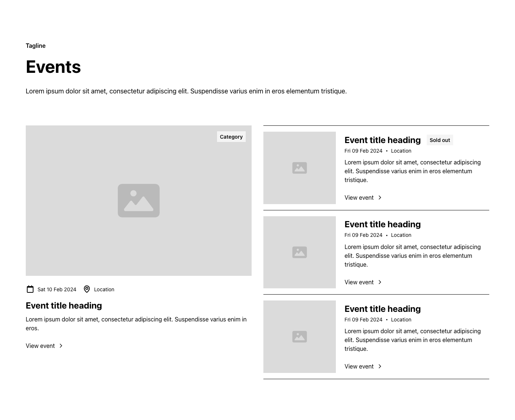The image size is (515, 420).
Task: Open the thumbnail of the middle list event
Action: point(299,252)
